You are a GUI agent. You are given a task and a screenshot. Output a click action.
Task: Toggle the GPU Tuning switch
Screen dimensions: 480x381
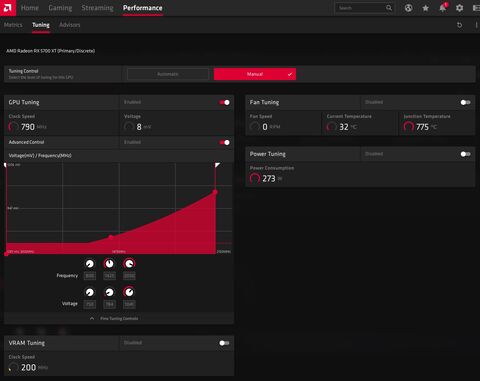(224, 102)
